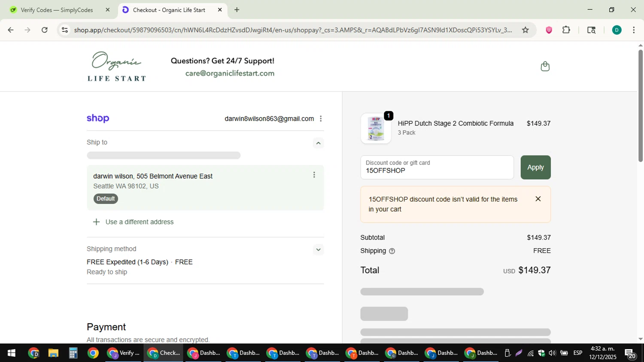Open the Chrome three-dot menu

(634, 30)
